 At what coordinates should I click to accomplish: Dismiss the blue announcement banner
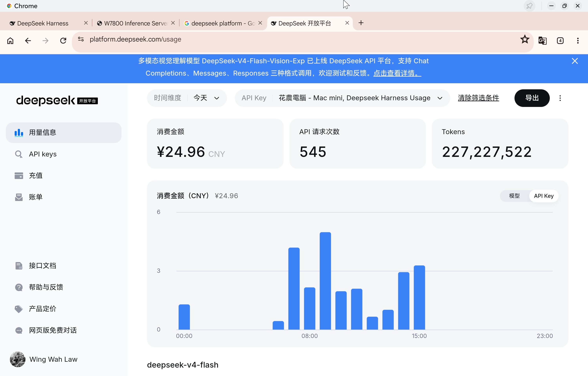pos(574,61)
